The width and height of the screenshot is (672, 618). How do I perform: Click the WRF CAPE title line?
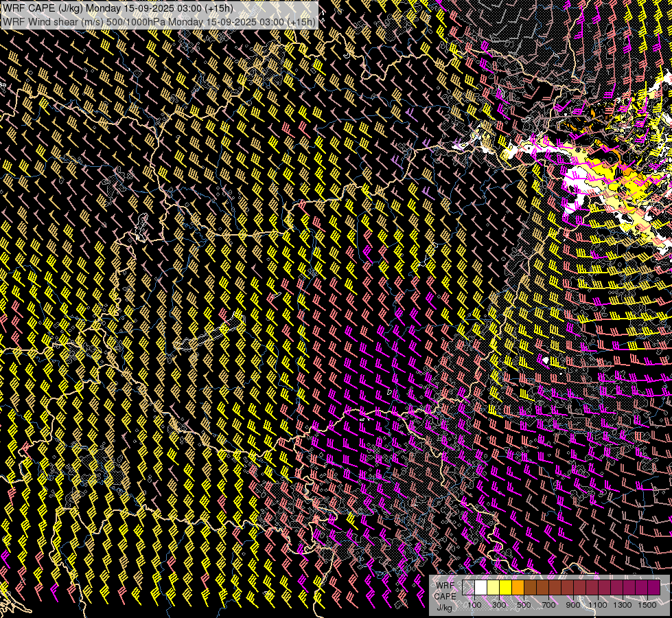coord(118,8)
